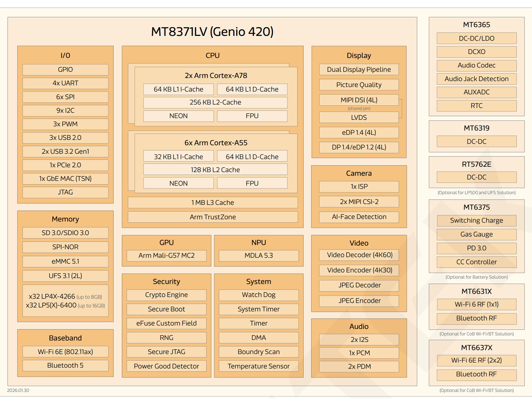The width and height of the screenshot is (532, 399).
Task: Select the MIPI DSI (4L) display block
Action: point(359,100)
